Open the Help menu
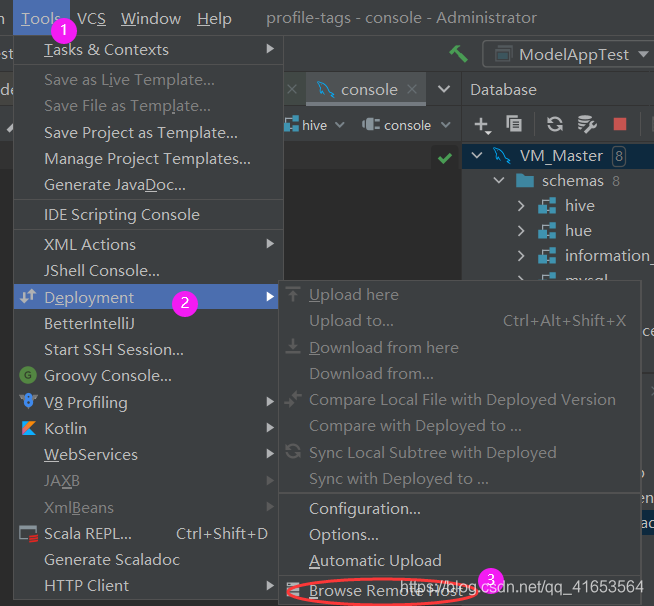 [214, 18]
